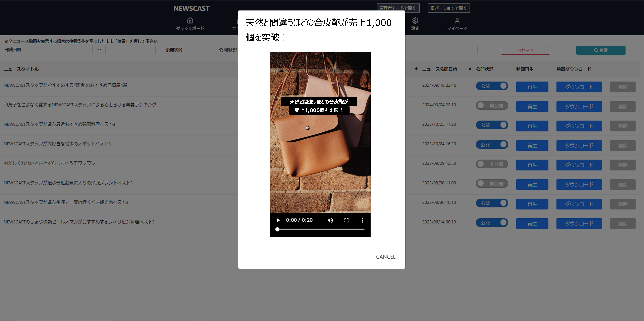The width and height of the screenshot is (644, 321).
Task: Play the video in the modal
Action: pos(278,220)
